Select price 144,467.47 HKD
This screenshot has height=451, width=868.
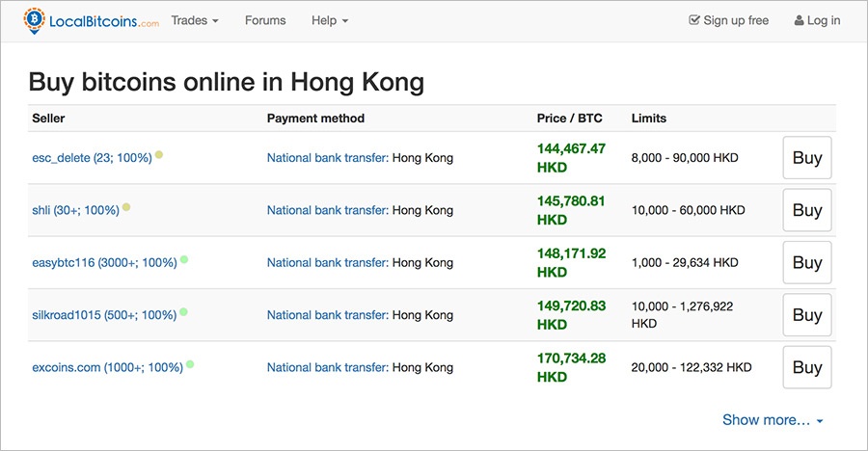[x=571, y=158]
